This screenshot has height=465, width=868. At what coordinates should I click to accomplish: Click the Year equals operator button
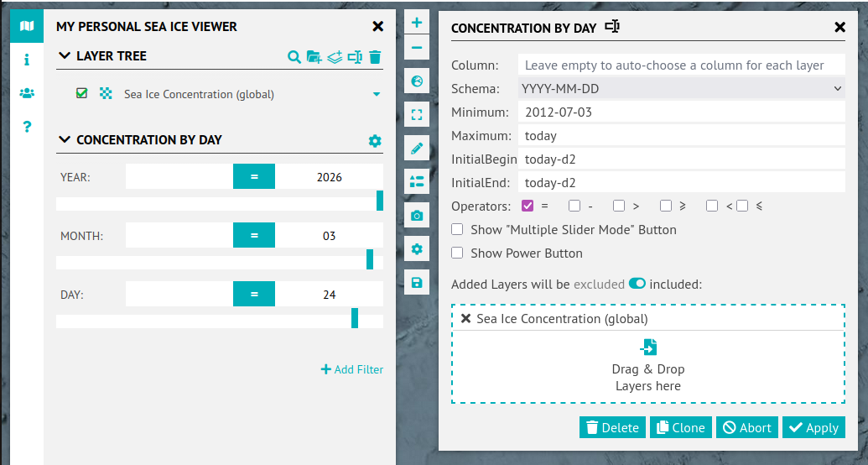tap(254, 176)
